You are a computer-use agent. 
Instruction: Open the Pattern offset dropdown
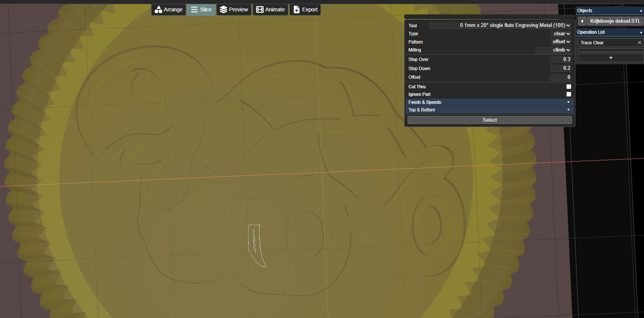point(561,42)
